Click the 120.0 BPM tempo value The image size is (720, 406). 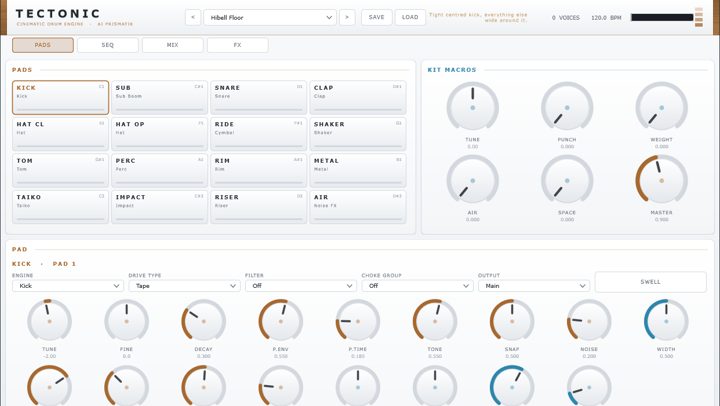606,17
